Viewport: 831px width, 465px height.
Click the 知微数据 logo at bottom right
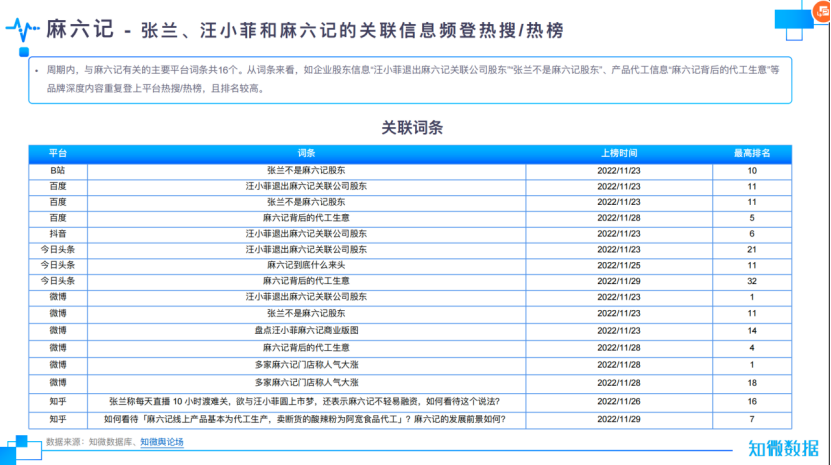783,449
